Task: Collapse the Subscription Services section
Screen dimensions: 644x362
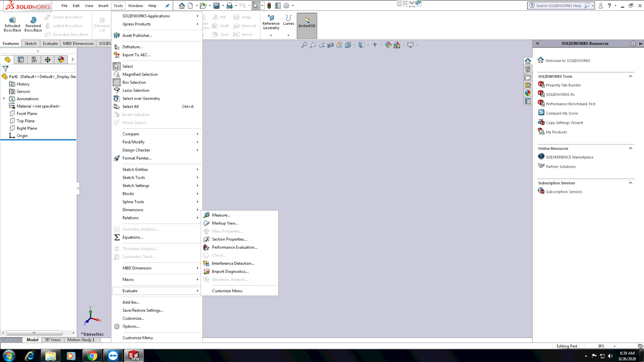Action: pos(631,183)
